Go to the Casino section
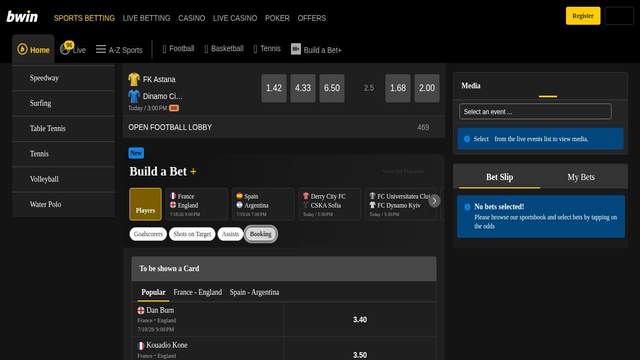 [x=191, y=18]
